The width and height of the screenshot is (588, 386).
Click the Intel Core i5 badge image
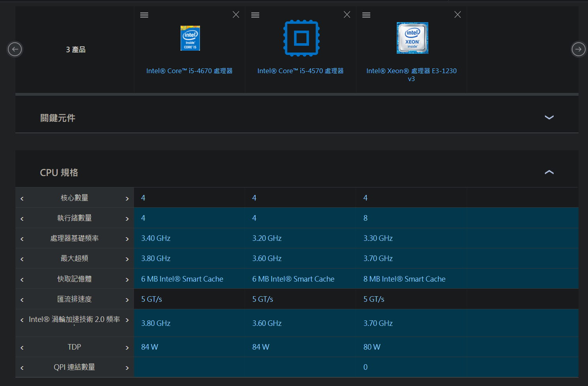[x=190, y=38]
